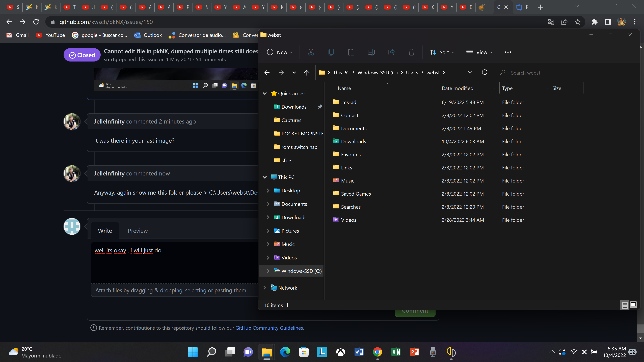Viewport: 644px width, 362px height.
Task: Switch to the Preview tab
Action: click(138, 231)
